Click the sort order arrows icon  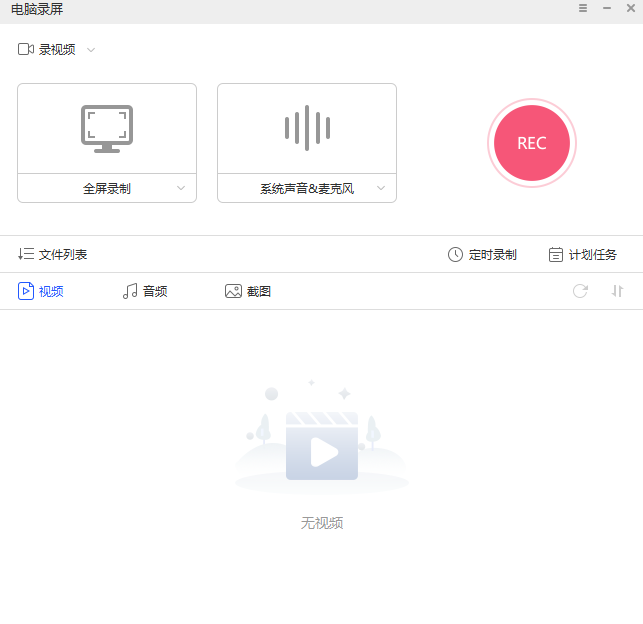click(x=617, y=291)
